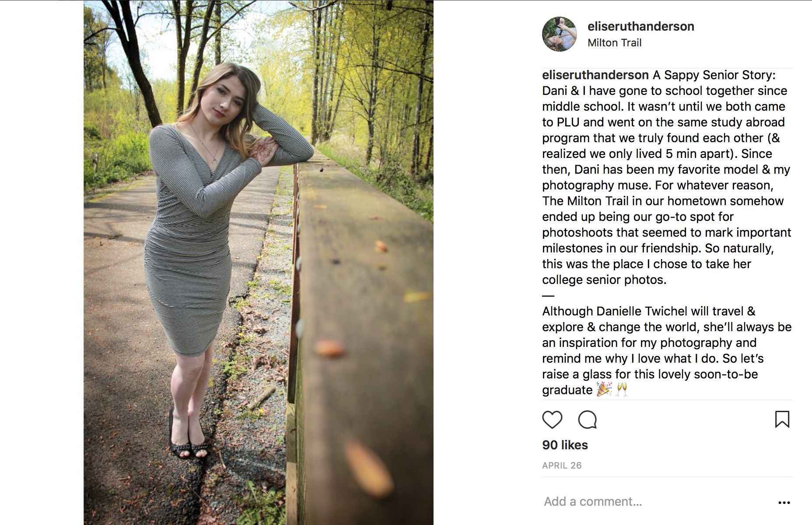812x525 pixels.
Task: Click the phrase photography muse in caption
Action: pos(596,185)
